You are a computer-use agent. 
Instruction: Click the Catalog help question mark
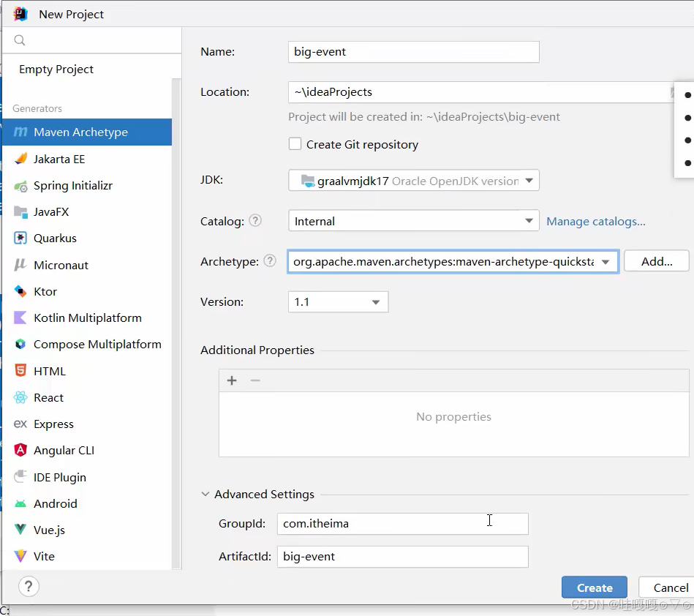[255, 220]
